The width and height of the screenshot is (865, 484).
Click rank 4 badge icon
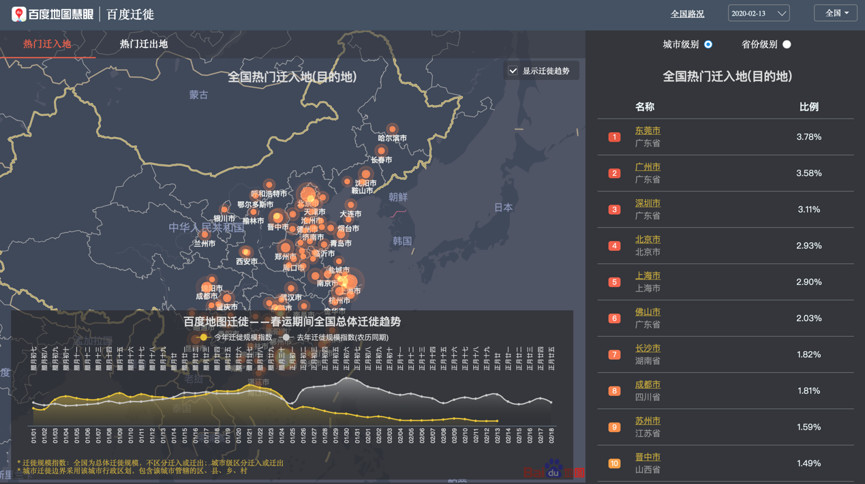point(614,246)
